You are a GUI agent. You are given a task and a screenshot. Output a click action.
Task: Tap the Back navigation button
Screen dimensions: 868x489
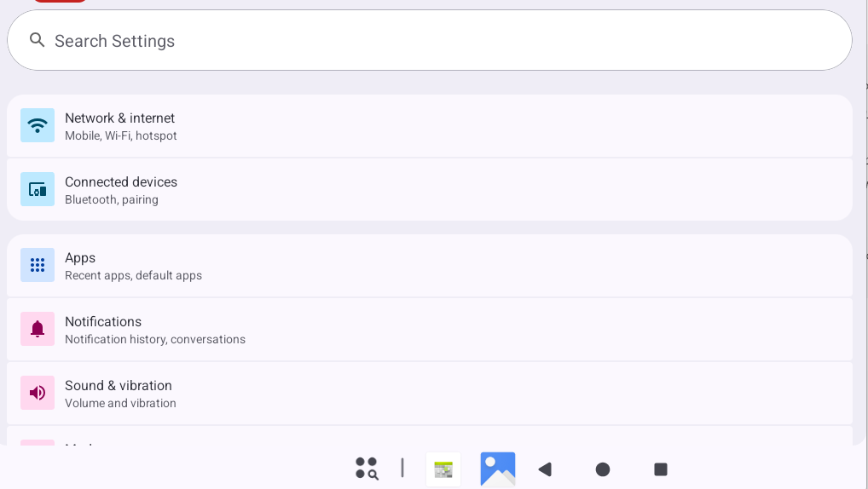(545, 469)
